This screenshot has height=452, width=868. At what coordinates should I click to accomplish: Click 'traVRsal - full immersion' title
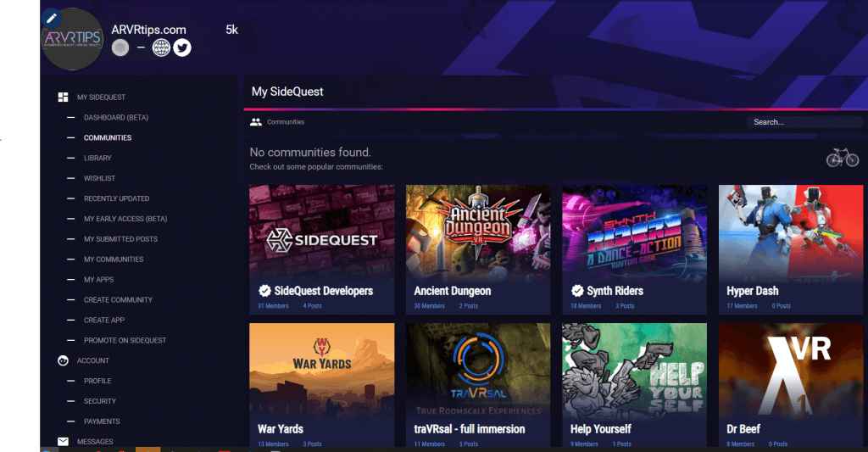[x=470, y=429]
